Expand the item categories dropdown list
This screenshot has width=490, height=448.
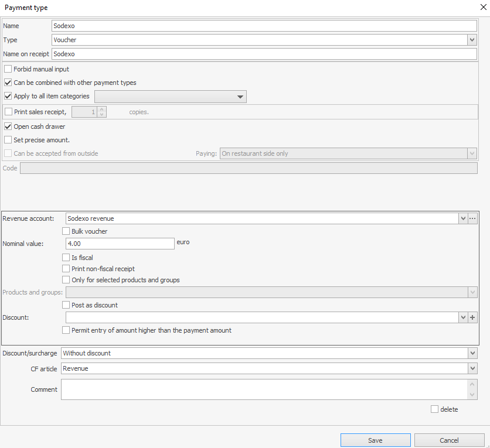click(x=240, y=97)
